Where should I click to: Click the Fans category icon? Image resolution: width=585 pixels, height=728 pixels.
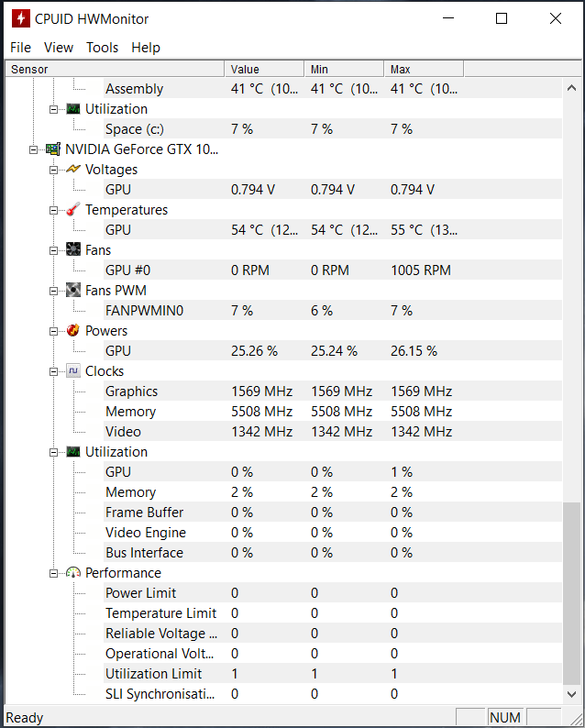point(73,250)
